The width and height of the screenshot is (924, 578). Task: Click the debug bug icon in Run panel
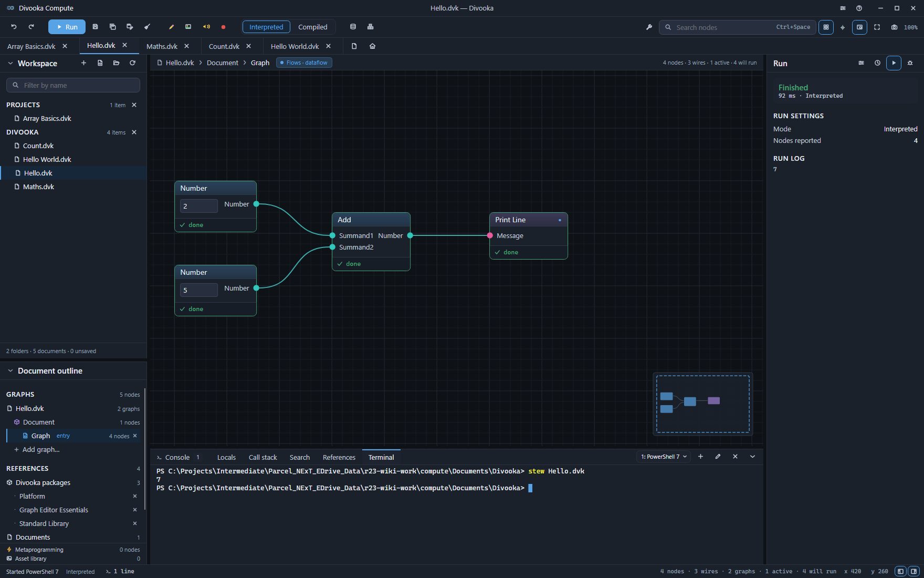point(910,63)
